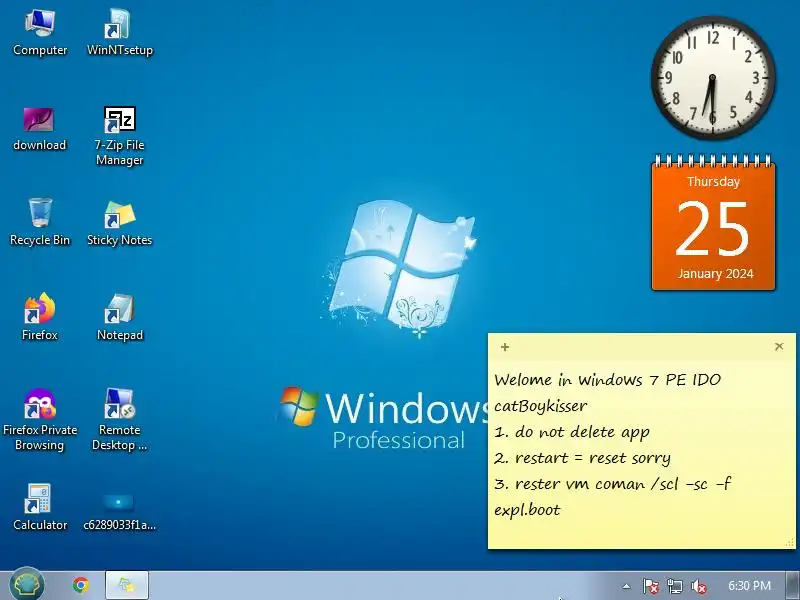Open the Computer desktop icon

point(40,32)
